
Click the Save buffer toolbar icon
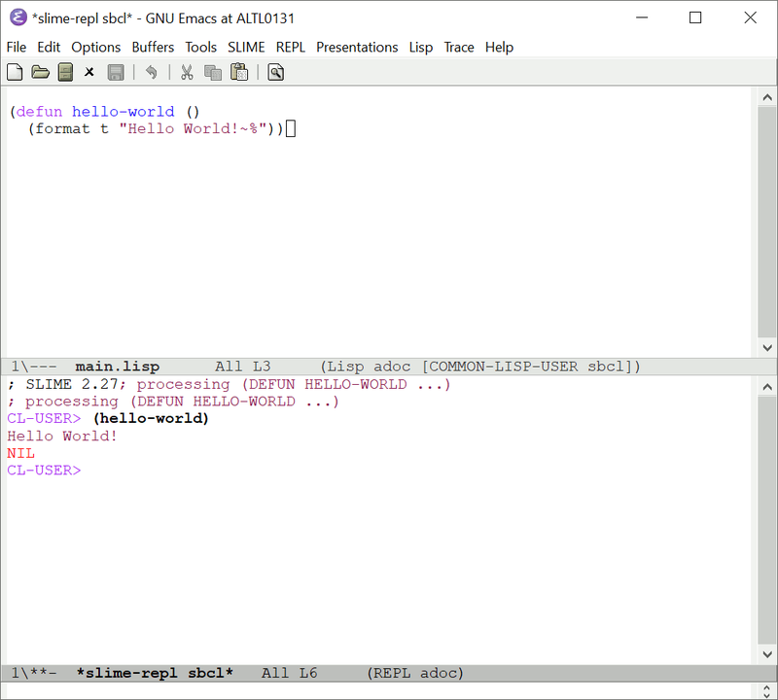[x=115, y=71]
